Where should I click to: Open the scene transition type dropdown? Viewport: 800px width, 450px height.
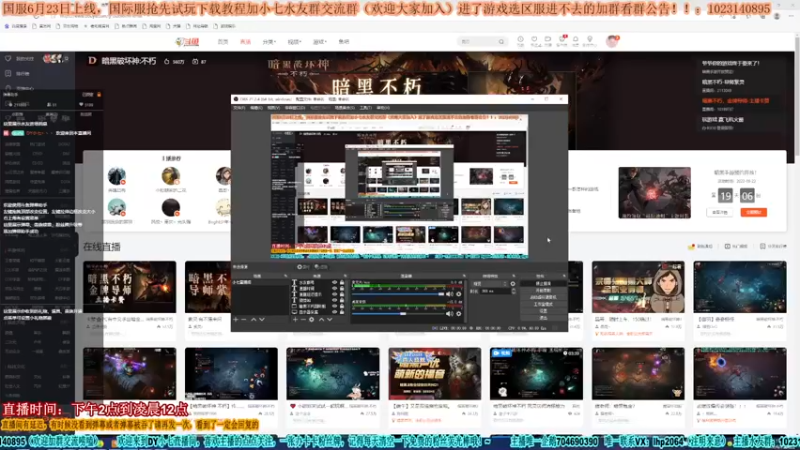click(489, 284)
